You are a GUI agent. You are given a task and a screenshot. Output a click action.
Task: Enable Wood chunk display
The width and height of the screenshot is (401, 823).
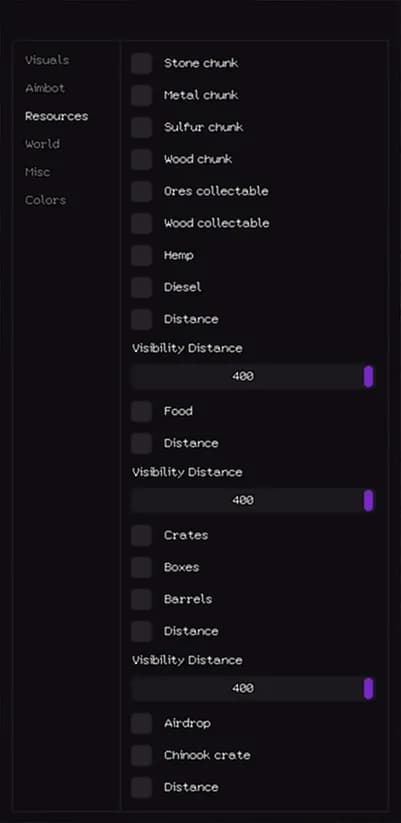[x=141, y=159]
